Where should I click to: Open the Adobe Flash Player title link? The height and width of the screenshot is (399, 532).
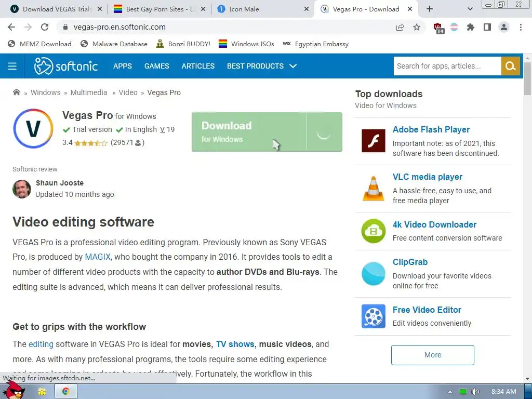pos(431,129)
